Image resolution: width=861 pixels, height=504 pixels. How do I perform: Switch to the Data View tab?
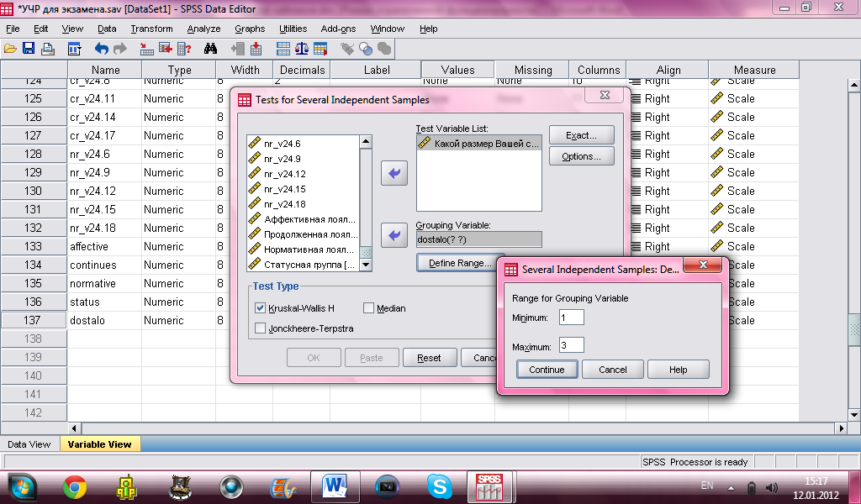point(29,444)
